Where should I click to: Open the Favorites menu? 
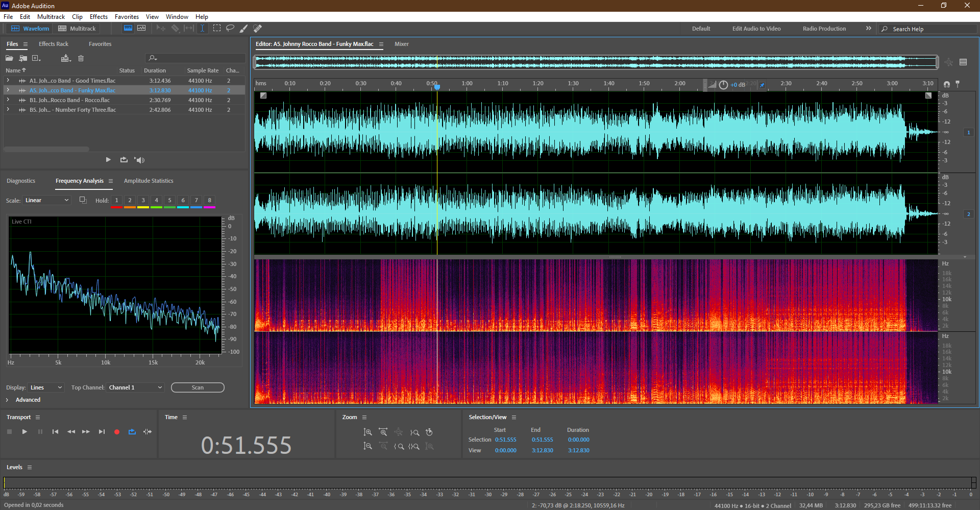[127, 17]
